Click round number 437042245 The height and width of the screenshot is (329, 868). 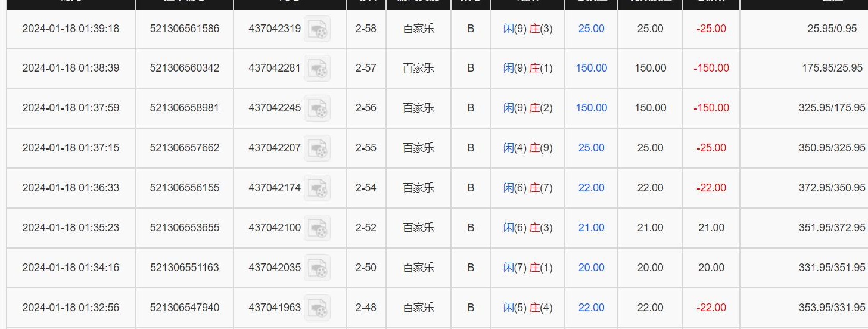tap(275, 108)
